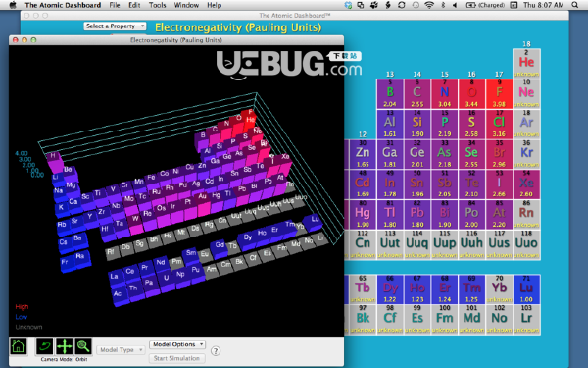
Task: Open the Tools menu
Action: click(157, 5)
